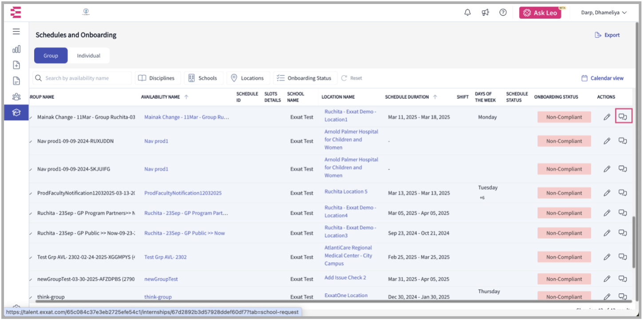Open the notifications bell icon
The image size is (644, 321).
coord(467,13)
